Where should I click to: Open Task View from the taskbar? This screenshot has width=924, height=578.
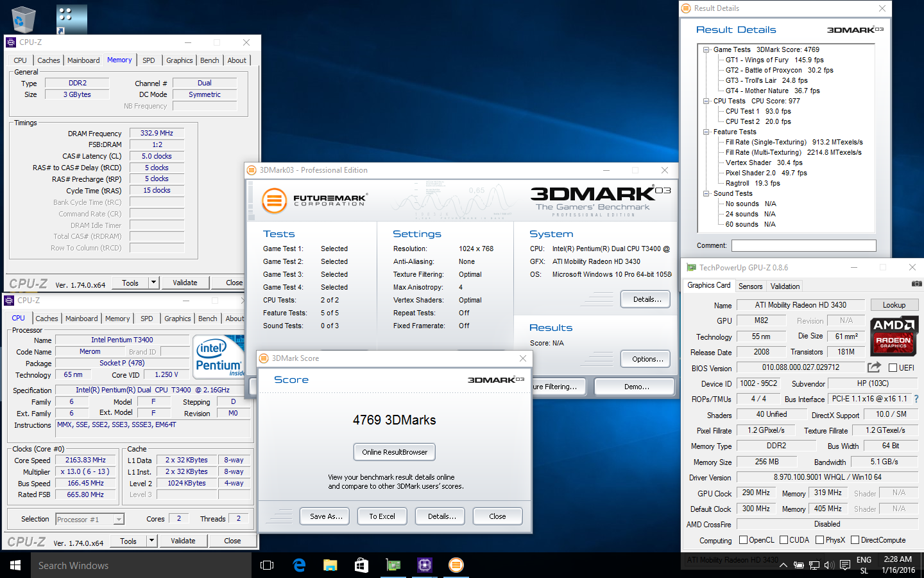[x=267, y=565]
